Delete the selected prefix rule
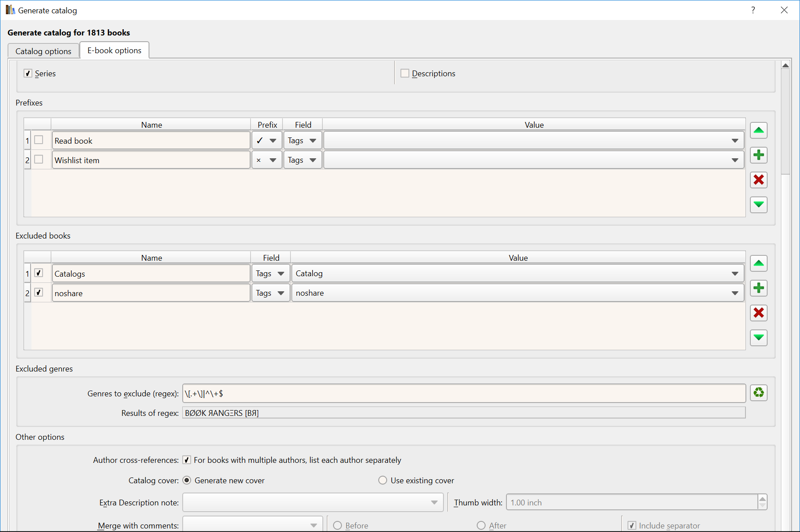The image size is (800, 532). coord(759,180)
